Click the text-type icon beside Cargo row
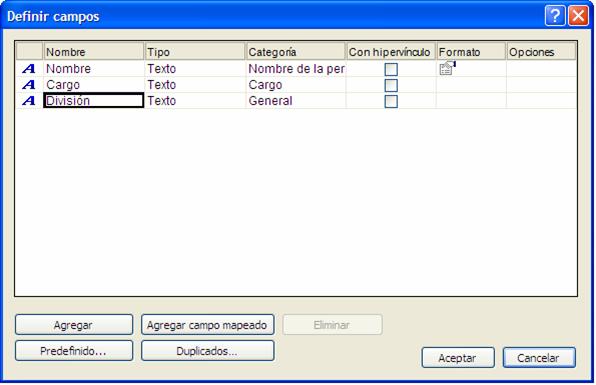The width and height of the screenshot is (596, 385). pos(29,85)
